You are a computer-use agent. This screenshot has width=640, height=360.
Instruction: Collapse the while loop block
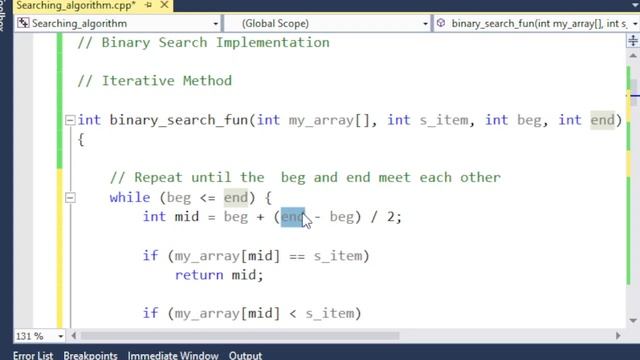(x=70, y=198)
